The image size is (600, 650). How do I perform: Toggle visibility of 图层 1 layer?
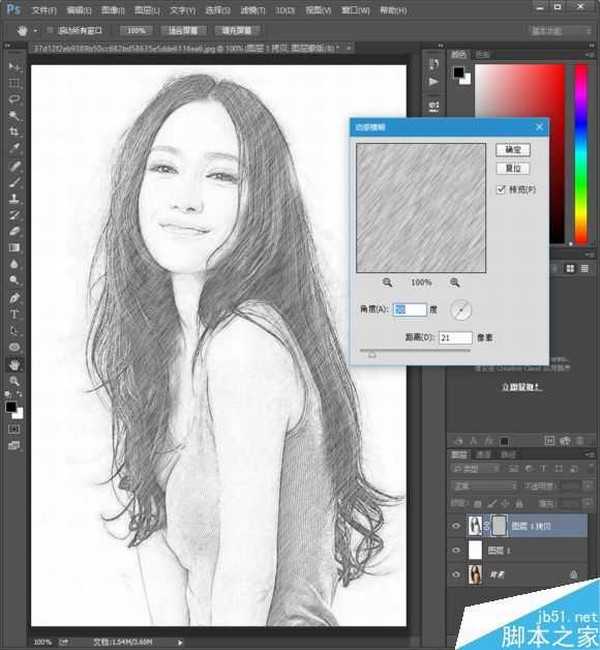458,550
